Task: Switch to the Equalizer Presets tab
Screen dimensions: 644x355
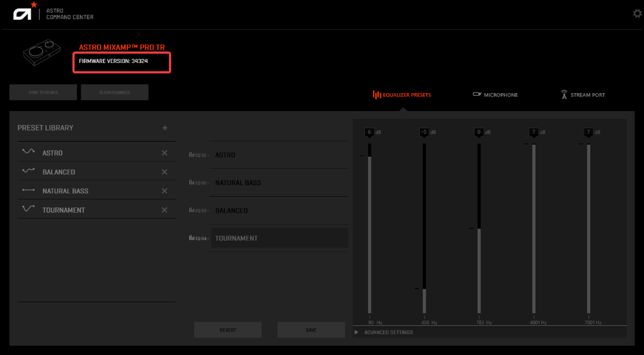Action: click(x=402, y=95)
